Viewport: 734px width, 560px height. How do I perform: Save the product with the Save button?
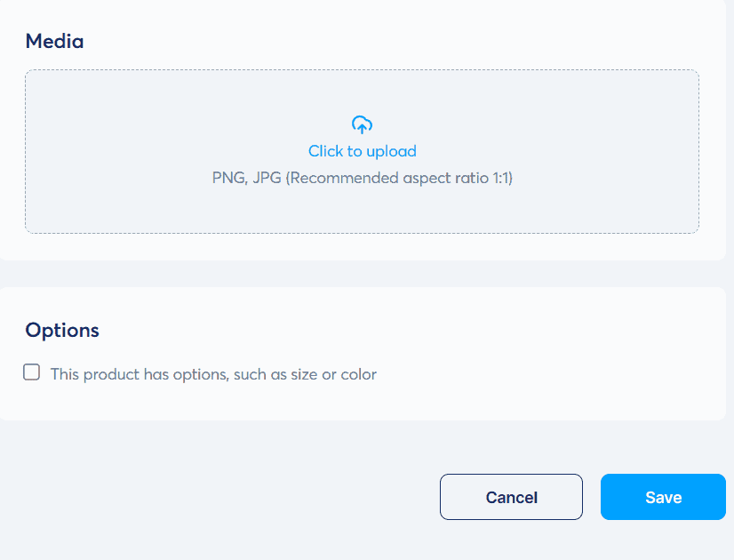point(663,497)
